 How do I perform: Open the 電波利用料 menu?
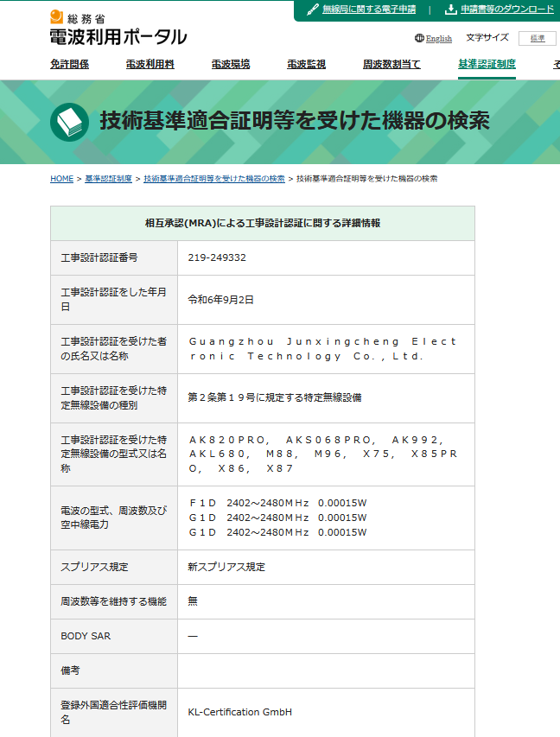[150, 64]
